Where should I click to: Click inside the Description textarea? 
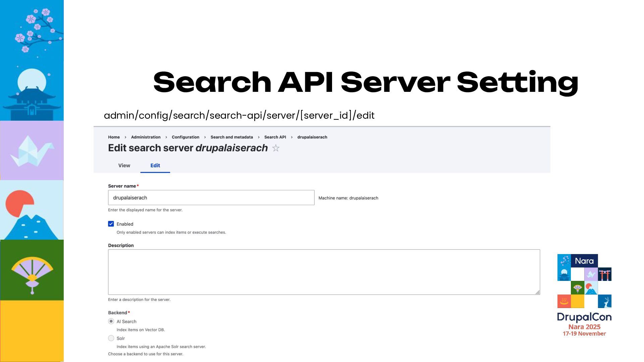pos(324,272)
